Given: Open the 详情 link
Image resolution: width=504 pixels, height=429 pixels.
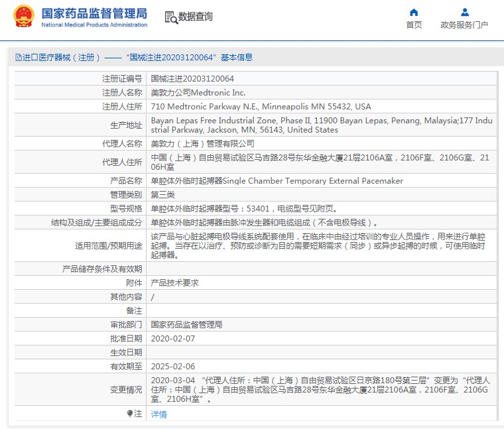Looking at the screenshot, I should [158, 414].
